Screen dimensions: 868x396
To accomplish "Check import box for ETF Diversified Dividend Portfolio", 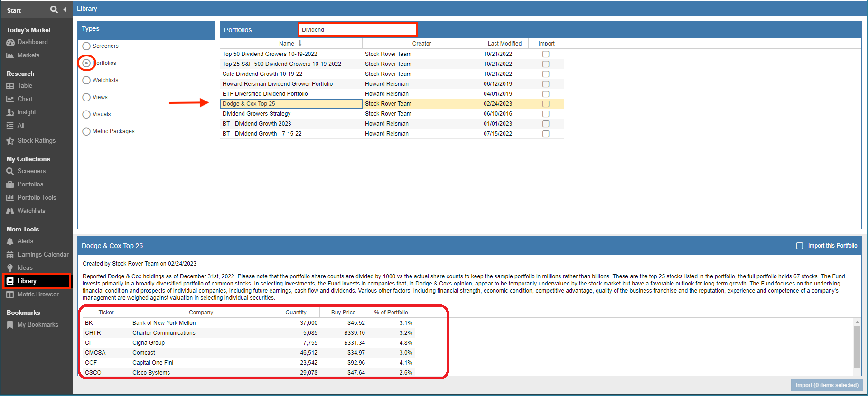I will (546, 94).
